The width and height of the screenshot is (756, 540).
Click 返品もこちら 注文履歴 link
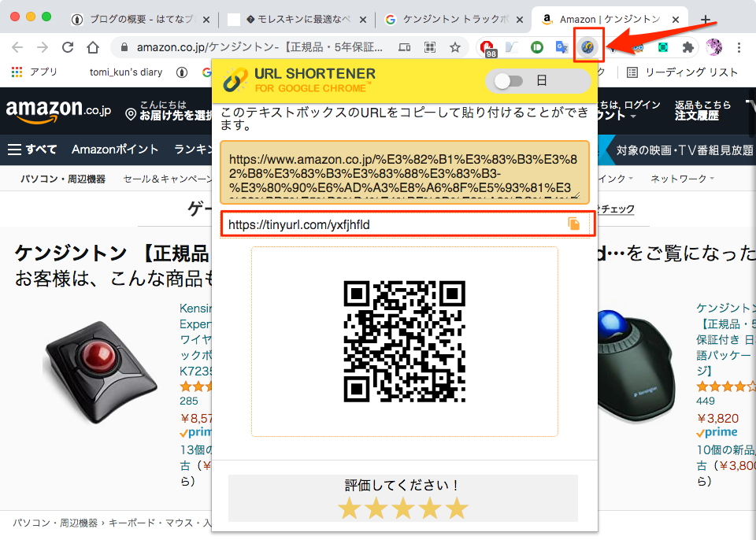pyautogui.click(x=702, y=110)
